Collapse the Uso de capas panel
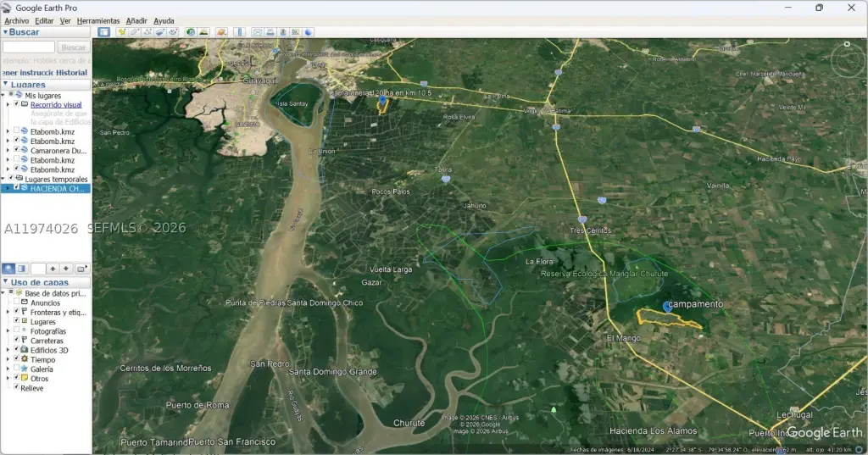The image size is (868, 455). (x=6, y=282)
